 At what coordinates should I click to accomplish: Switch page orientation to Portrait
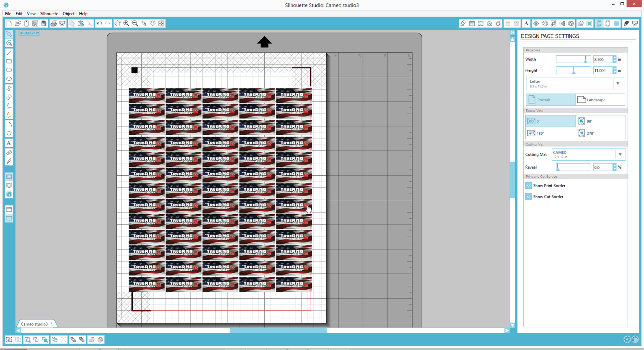551,100
